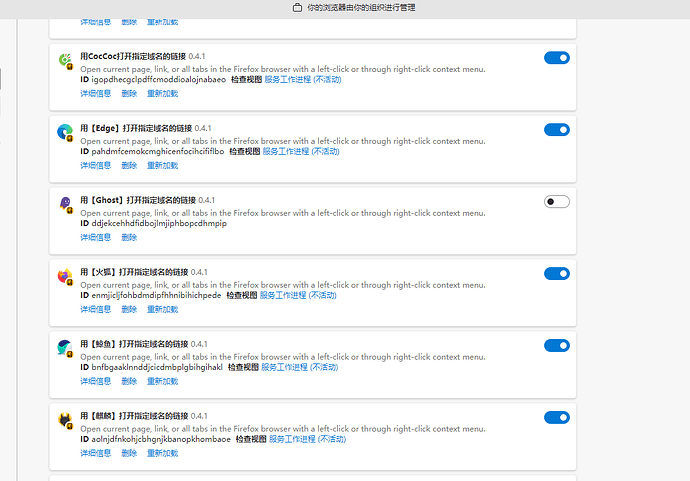690x481 pixels.
Task: Click the 鲸鱼 Whale extension icon
Action: (65, 348)
